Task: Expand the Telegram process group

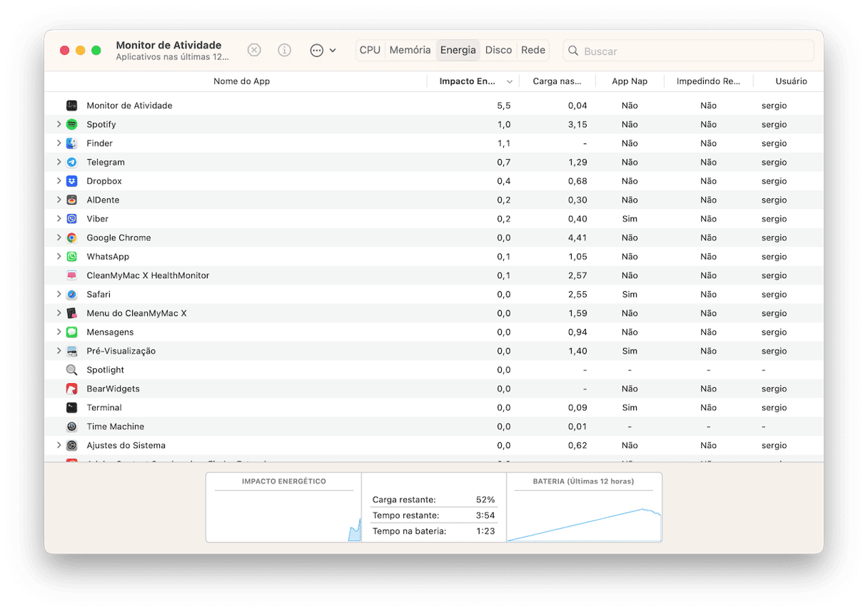Action: pyautogui.click(x=59, y=162)
